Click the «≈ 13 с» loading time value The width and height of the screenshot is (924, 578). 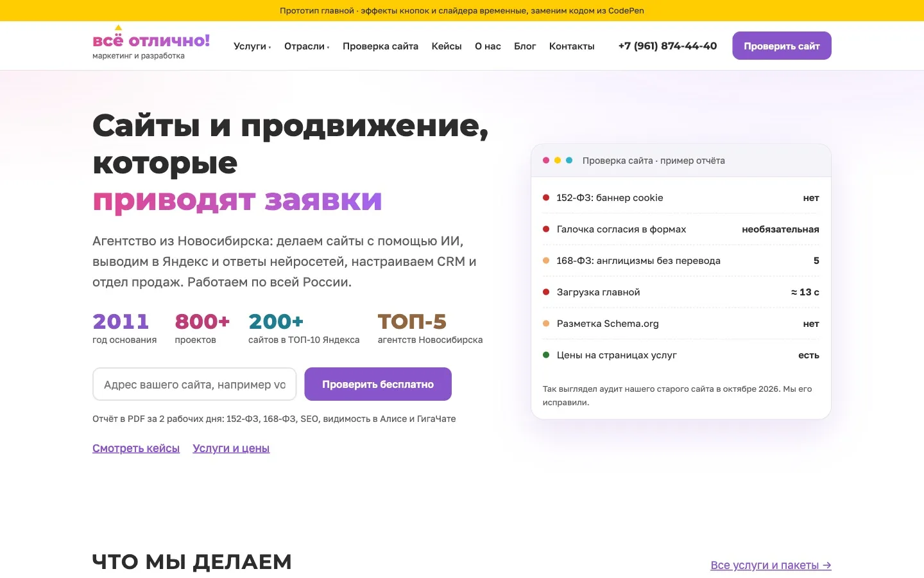pos(805,292)
